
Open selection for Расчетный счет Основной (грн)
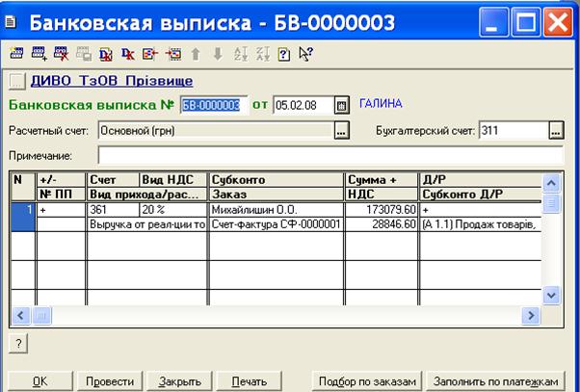(x=342, y=131)
